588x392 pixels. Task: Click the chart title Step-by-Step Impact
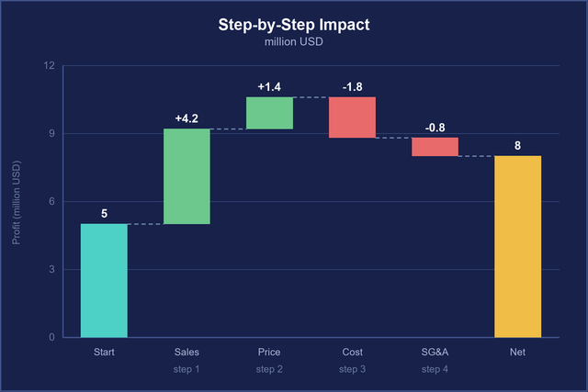pos(294,25)
